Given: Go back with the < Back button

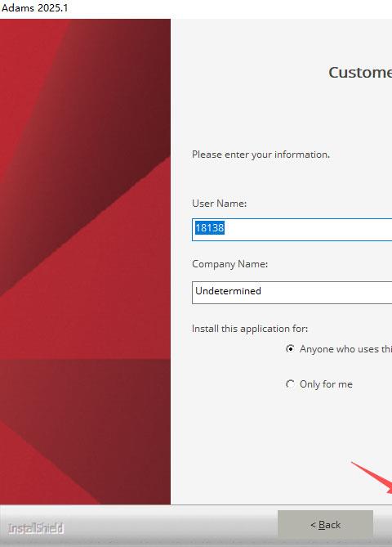Looking at the screenshot, I should point(325,524).
